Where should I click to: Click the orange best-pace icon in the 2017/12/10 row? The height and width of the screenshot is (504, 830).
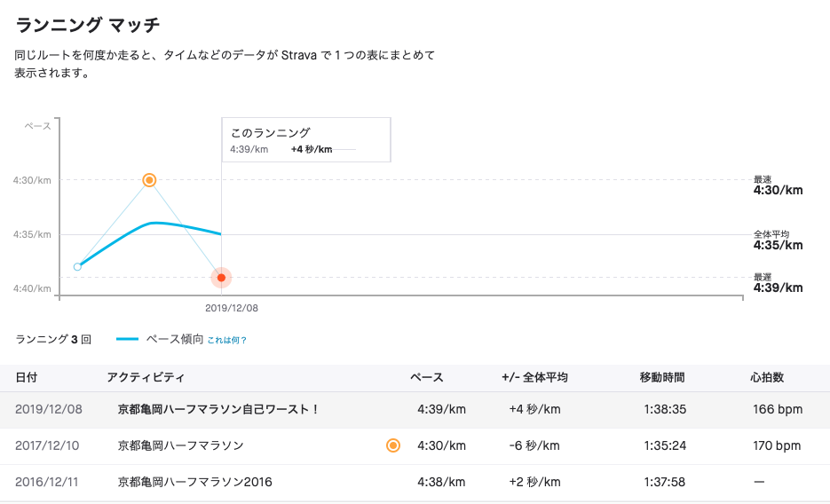coord(392,445)
